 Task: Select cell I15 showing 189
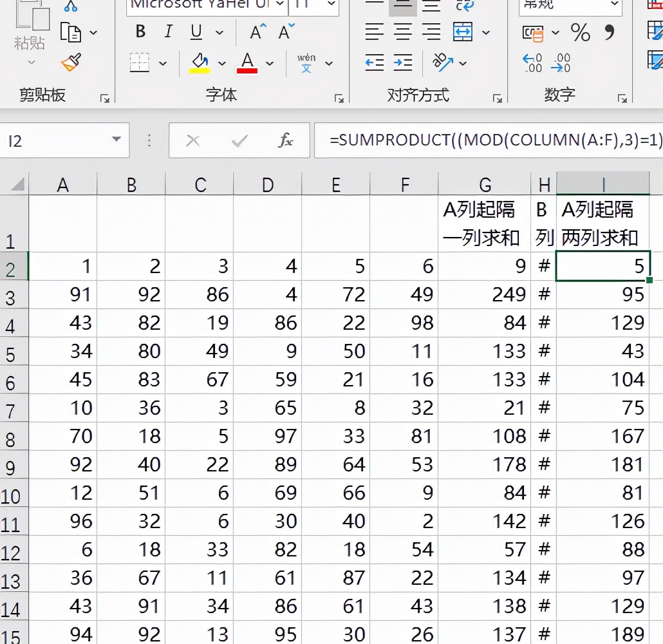603,632
